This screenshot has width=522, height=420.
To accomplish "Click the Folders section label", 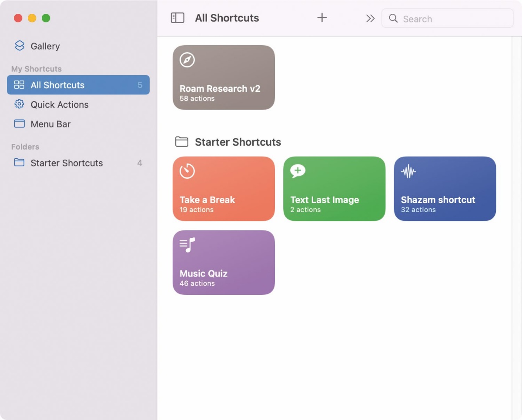I will [x=25, y=147].
